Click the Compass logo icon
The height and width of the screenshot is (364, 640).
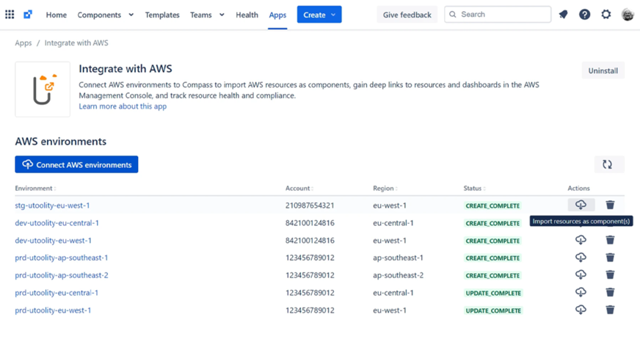(28, 15)
